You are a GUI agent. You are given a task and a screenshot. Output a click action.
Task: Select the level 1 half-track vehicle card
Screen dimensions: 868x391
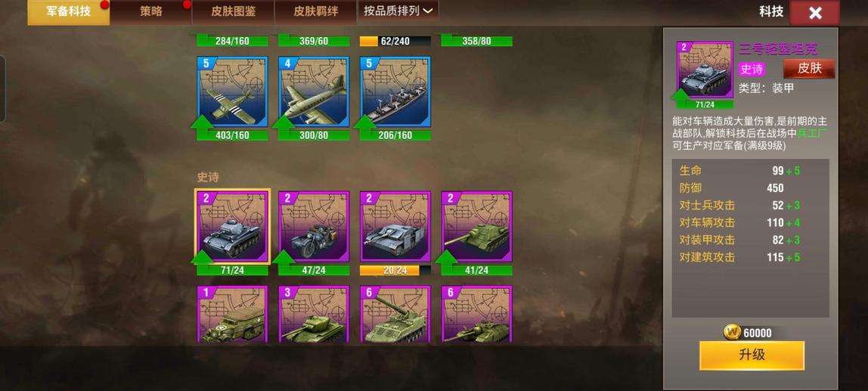(x=233, y=314)
